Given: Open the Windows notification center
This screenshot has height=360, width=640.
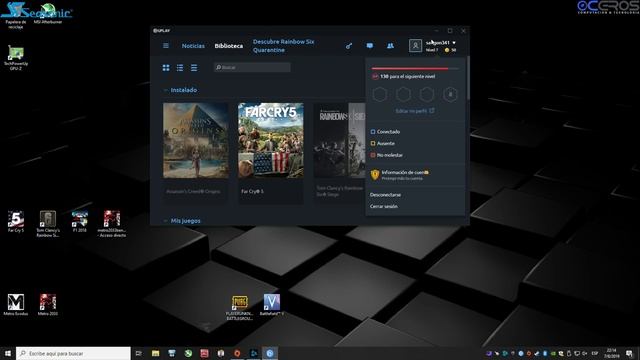Looking at the screenshot, I should point(629,353).
